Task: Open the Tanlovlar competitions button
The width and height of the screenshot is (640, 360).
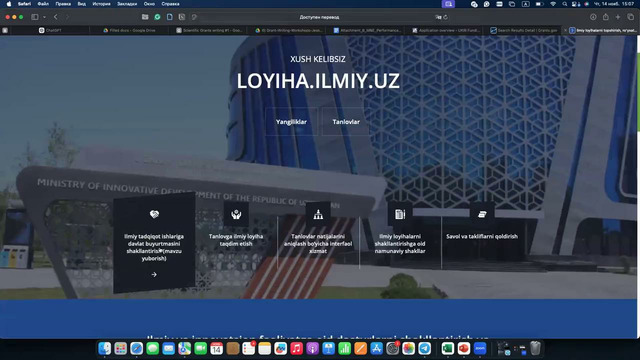Action: tap(346, 122)
